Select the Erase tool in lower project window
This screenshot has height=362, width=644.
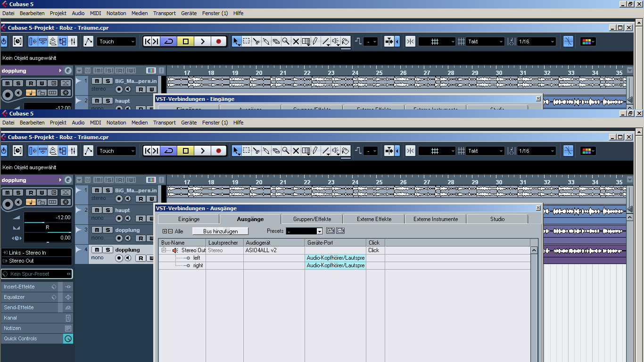276,151
